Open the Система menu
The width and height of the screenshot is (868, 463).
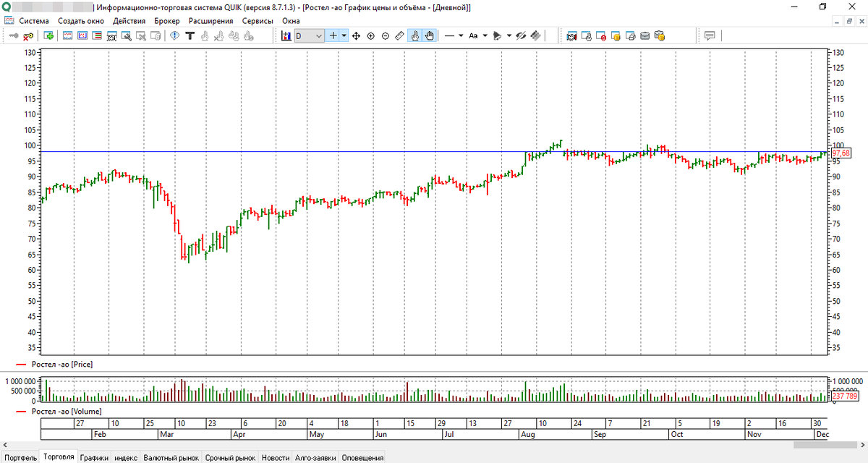[x=35, y=21]
